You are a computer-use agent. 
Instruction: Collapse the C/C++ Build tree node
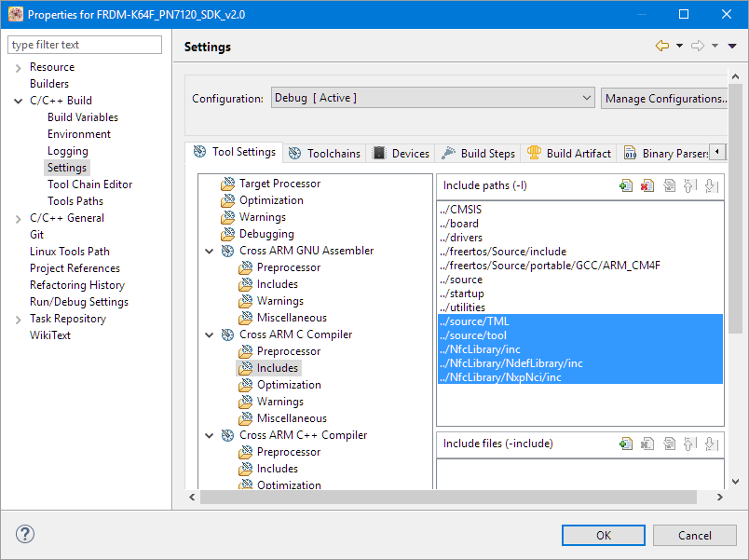[x=19, y=101]
